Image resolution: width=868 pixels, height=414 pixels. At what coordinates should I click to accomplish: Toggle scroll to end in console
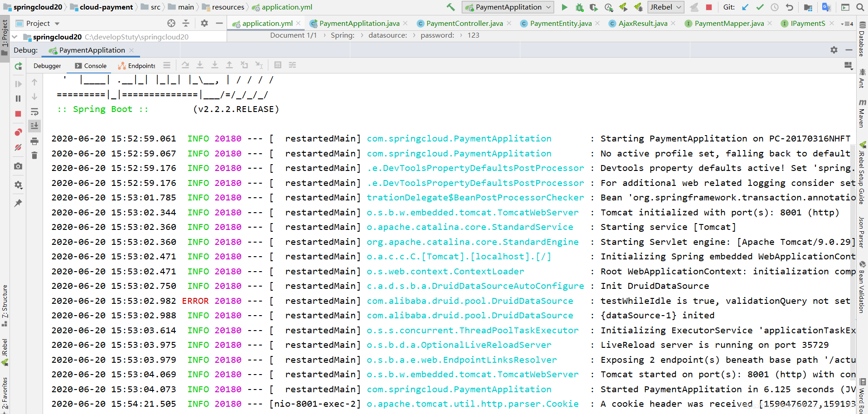[x=34, y=126]
